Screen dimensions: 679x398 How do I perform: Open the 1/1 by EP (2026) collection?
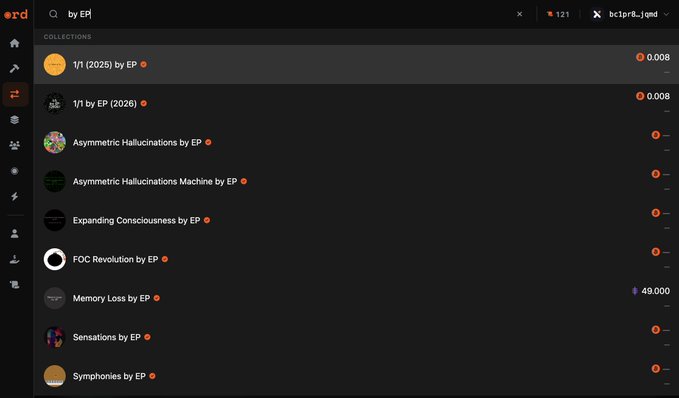click(356, 104)
